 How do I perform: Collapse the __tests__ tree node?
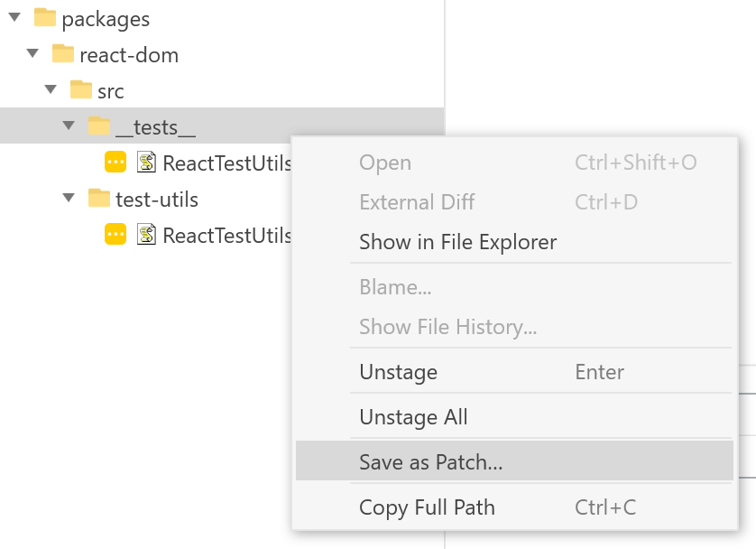(x=69, y=126)
